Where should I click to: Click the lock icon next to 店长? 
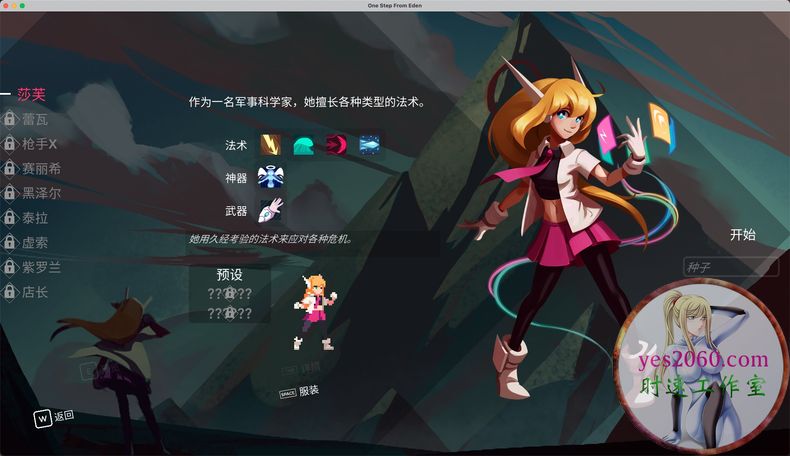[10, 292]
